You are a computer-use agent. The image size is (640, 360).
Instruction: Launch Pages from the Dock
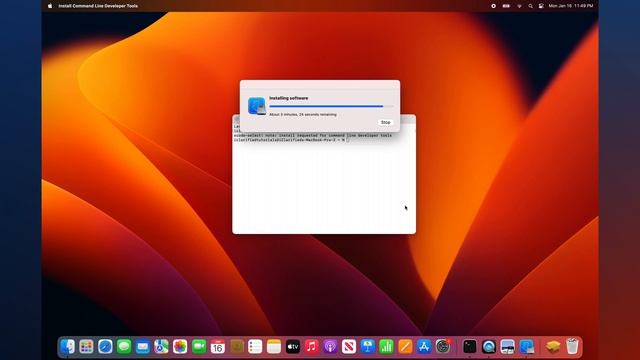(x=405, y=347)
